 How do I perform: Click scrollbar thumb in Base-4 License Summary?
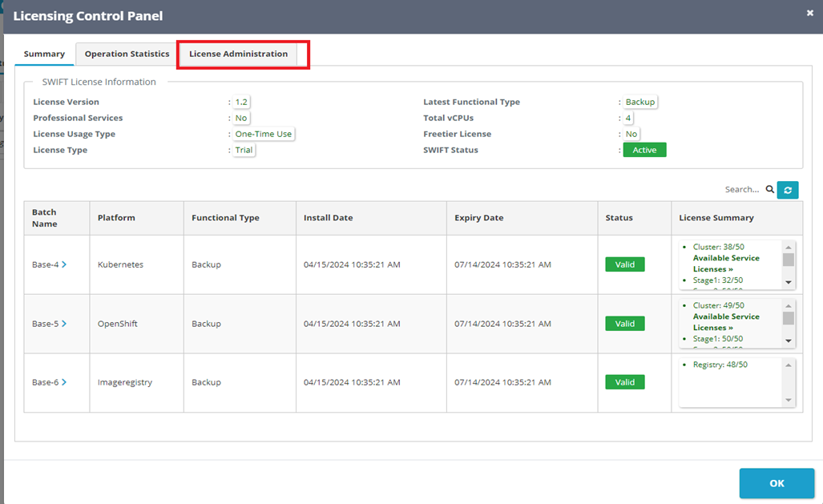tap(789, 260)
